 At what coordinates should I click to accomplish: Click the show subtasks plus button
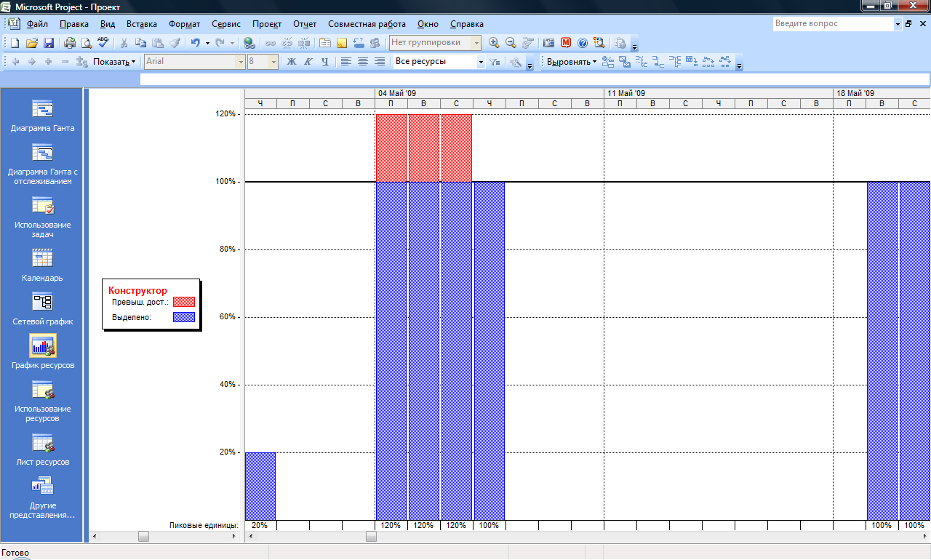coord(49,62)
